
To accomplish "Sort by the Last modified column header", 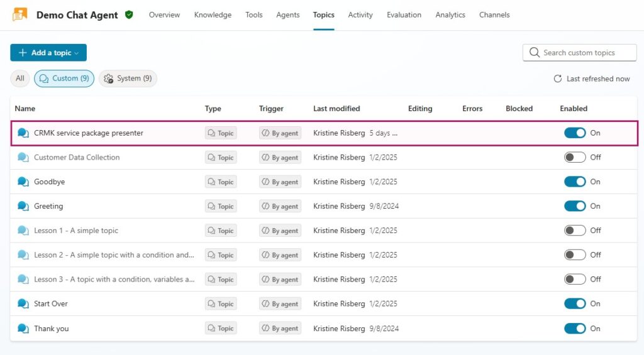I will tap(336, 109).
